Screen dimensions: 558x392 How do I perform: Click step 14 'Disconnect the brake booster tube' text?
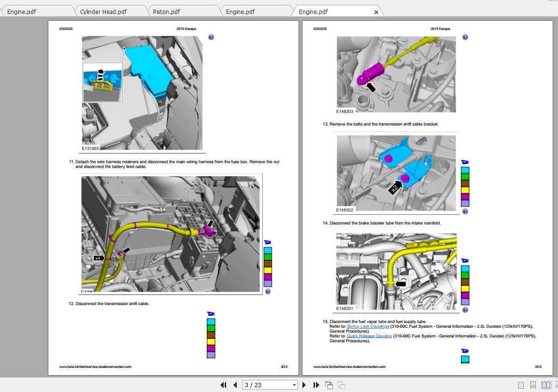point(385,223)
